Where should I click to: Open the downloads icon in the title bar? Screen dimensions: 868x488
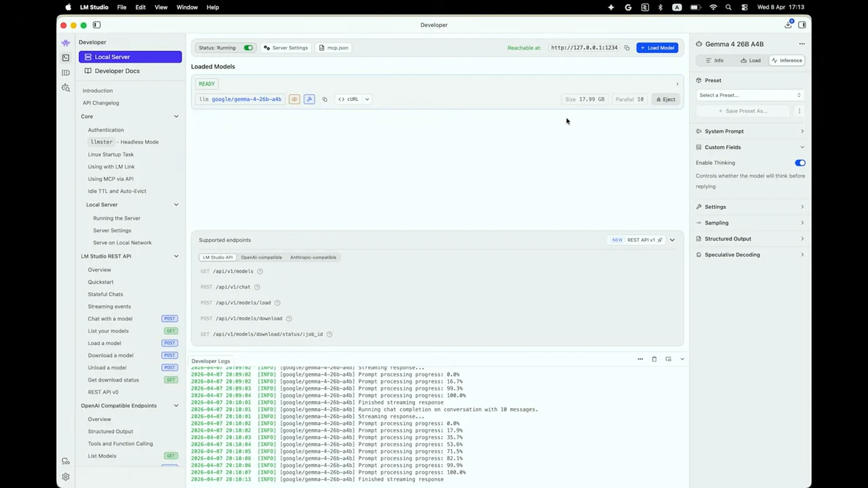tap(789, 25)
